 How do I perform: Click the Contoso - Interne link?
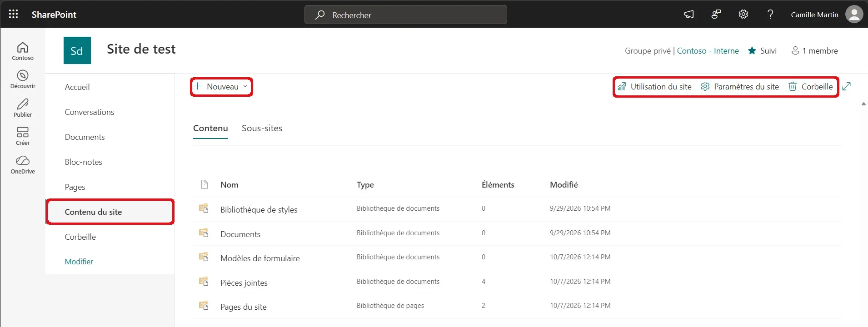(x=708, y=51)
